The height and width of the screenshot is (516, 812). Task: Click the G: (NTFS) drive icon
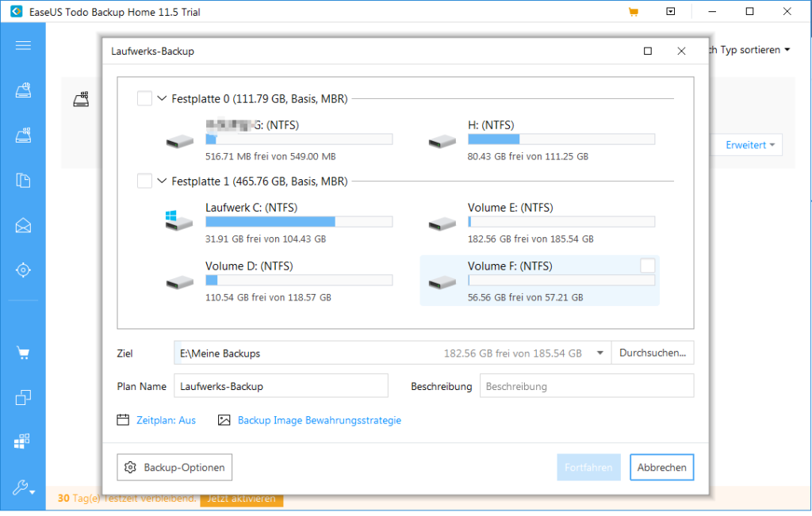pos(180,141)
